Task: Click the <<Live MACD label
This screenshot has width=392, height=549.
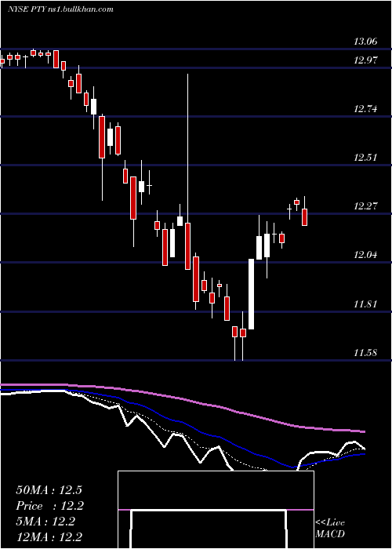Action: tap(330, 529)
